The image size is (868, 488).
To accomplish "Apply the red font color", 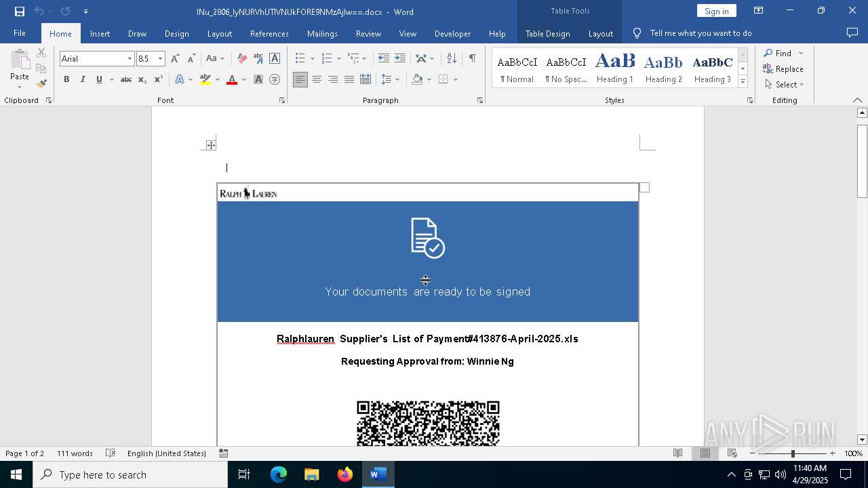I will coord(232,80).
